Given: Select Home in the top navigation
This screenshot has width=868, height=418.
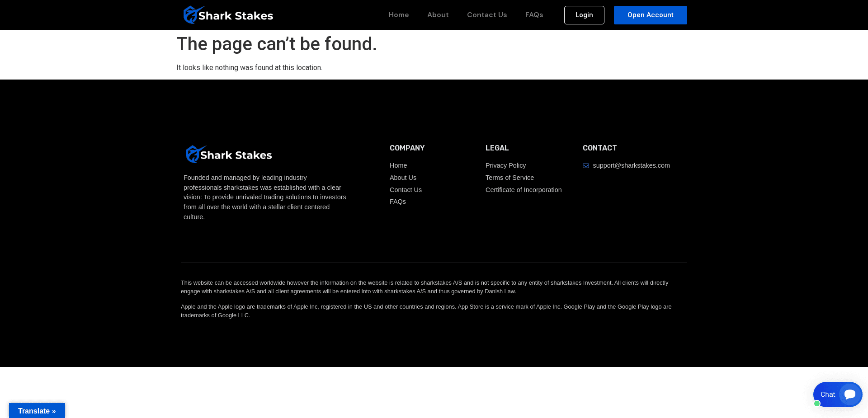Looking at the screenshot, I should pyautogui.click(x=399, y=15).
